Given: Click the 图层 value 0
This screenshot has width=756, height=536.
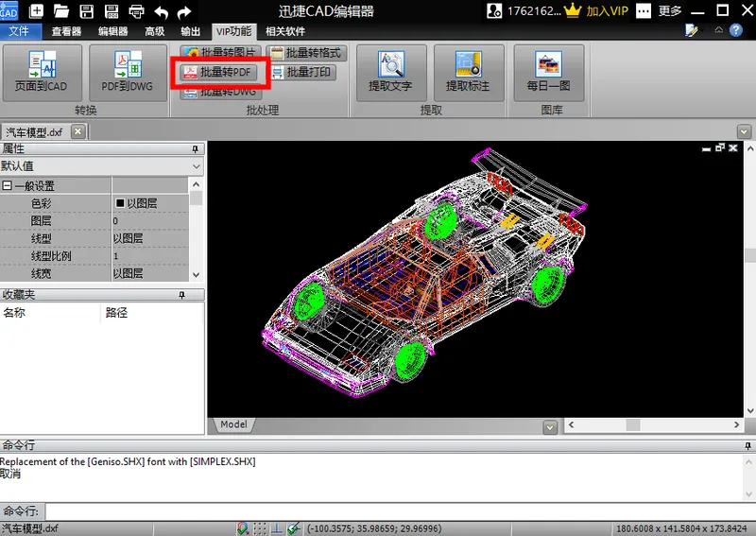Looking at the screenshot, I should [x=150, y=221].
